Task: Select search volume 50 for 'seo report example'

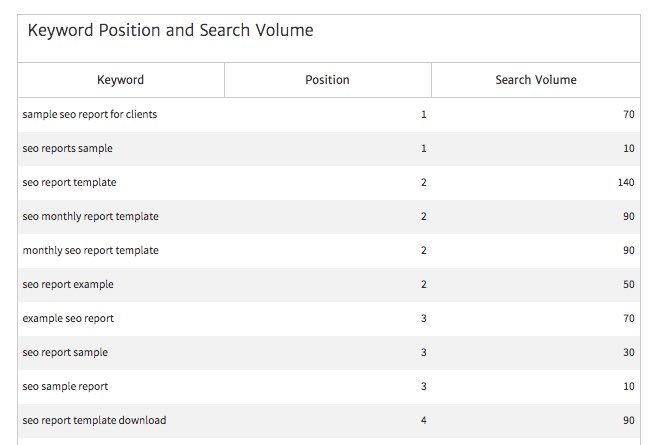Action: tap(628, 284)
